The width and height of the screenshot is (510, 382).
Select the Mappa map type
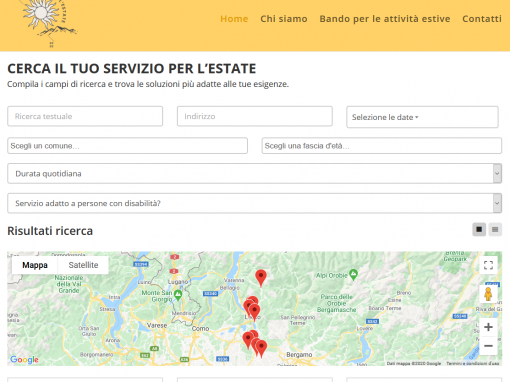coord(35,265)
